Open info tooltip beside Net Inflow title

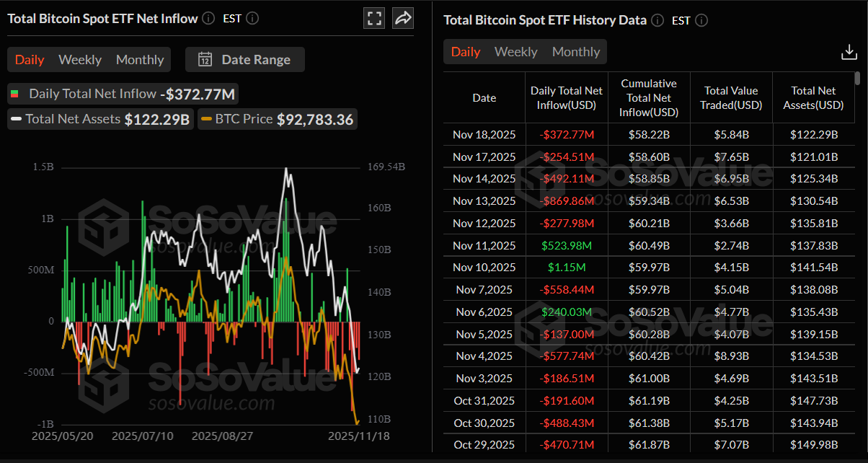click(x=208, y=18)
